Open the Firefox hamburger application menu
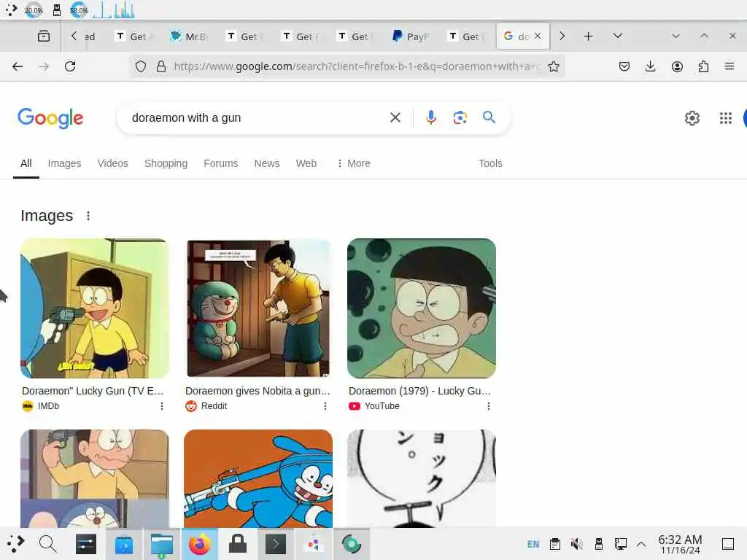The width and height of the screenshot is (747, 560). coord(729,66)
